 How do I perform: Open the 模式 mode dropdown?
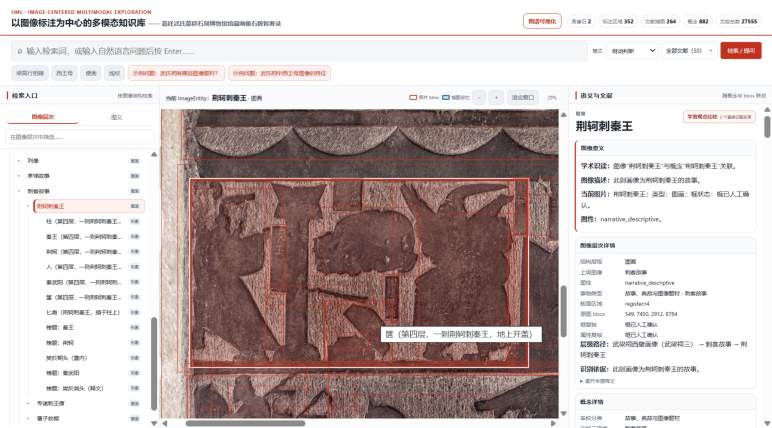[x=633, y=51]
